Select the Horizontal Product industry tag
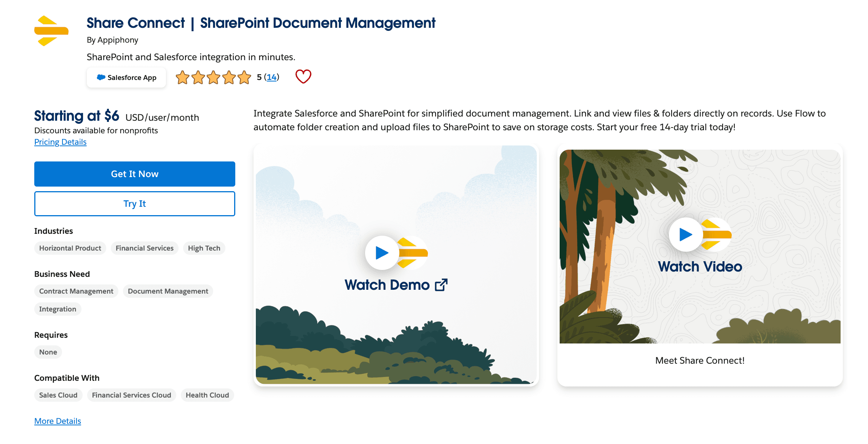Viewport: 868px width, 444px height. coord(70,248)
